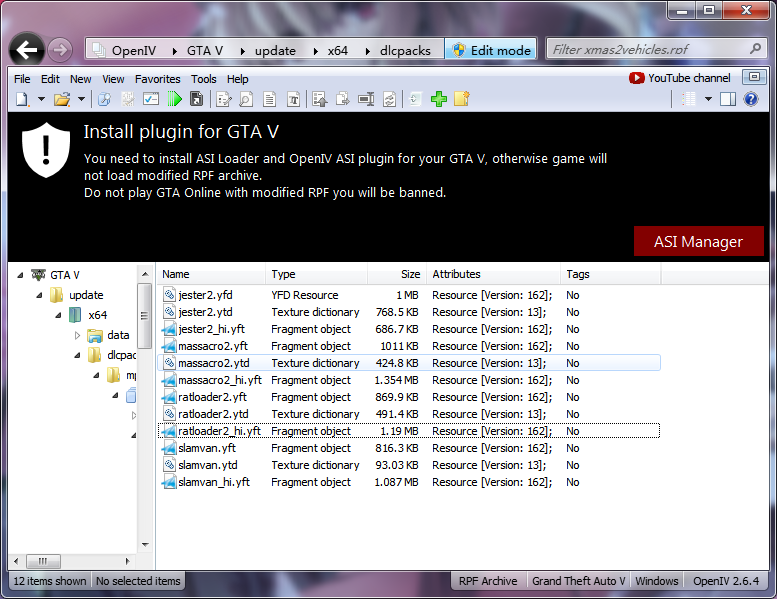Click the document with T letter icon
This screenshot has width=777, height=599.
coord(293,100)
